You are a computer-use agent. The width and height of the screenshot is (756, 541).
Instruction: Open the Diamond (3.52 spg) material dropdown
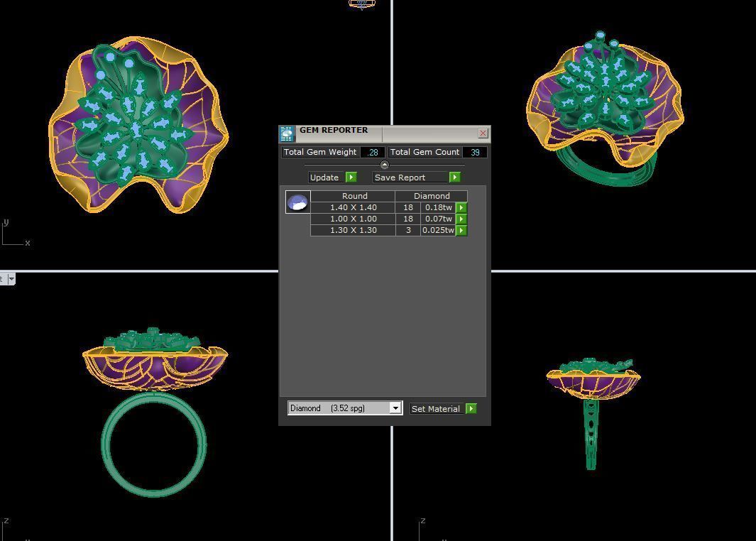395,408
